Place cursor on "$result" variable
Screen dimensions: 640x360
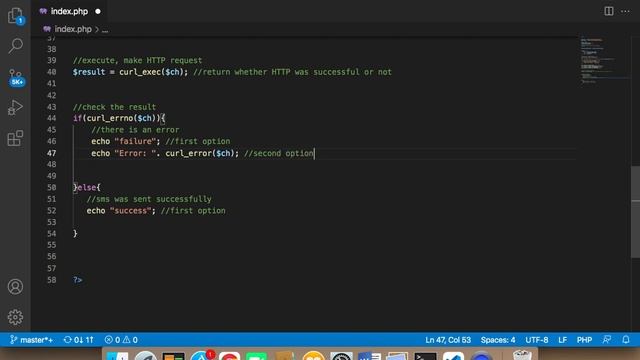(89, 72)
